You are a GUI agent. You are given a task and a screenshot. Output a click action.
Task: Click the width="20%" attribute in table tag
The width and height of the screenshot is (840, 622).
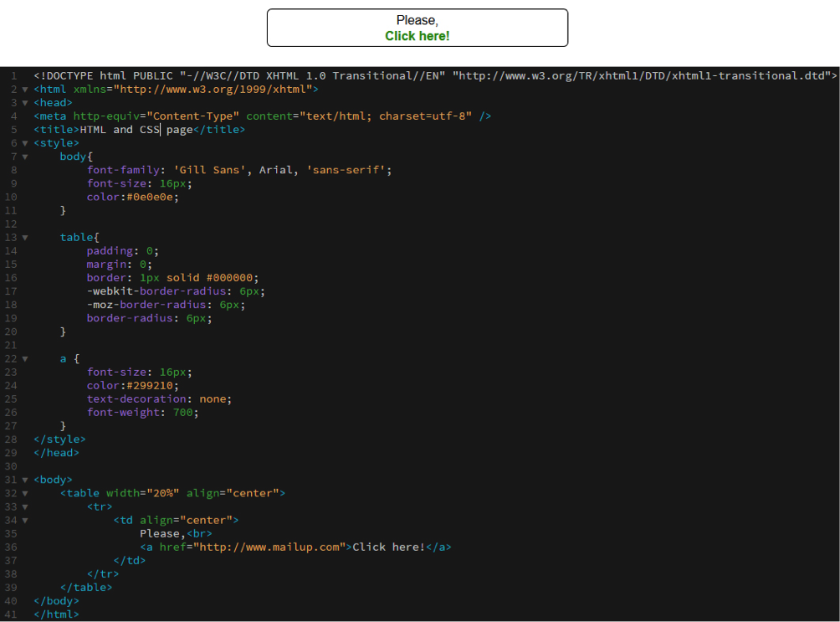tap(142, 493)
